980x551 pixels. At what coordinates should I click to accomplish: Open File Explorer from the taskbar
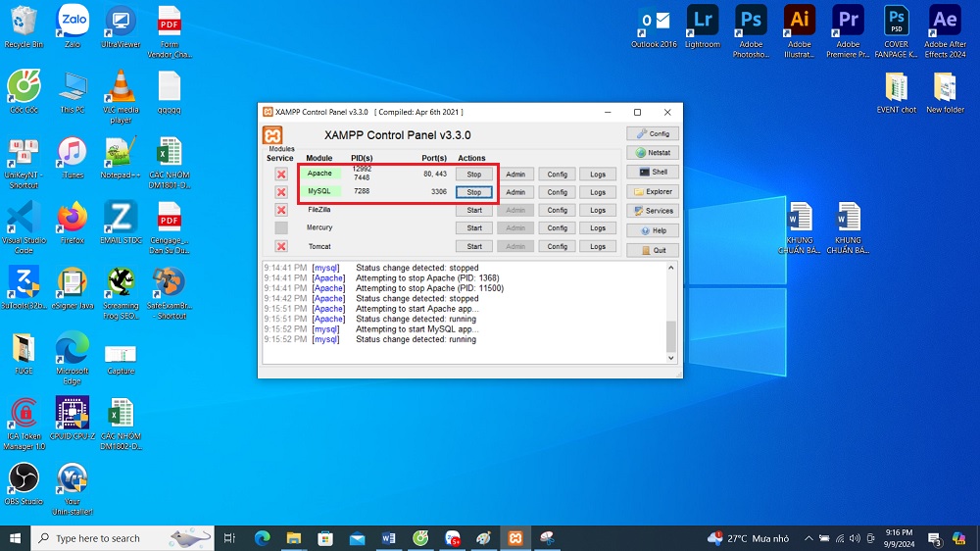pyautogui.click(x=294, y=538)
